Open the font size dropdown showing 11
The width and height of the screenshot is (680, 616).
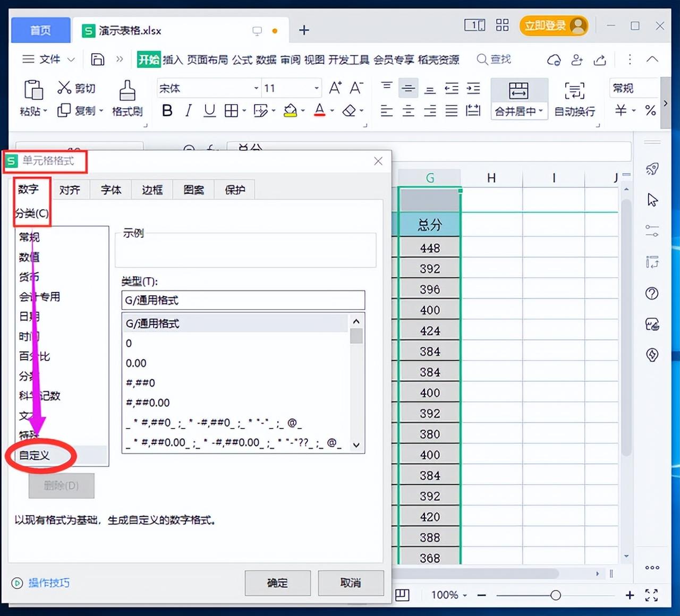click(x=317, y=88)
